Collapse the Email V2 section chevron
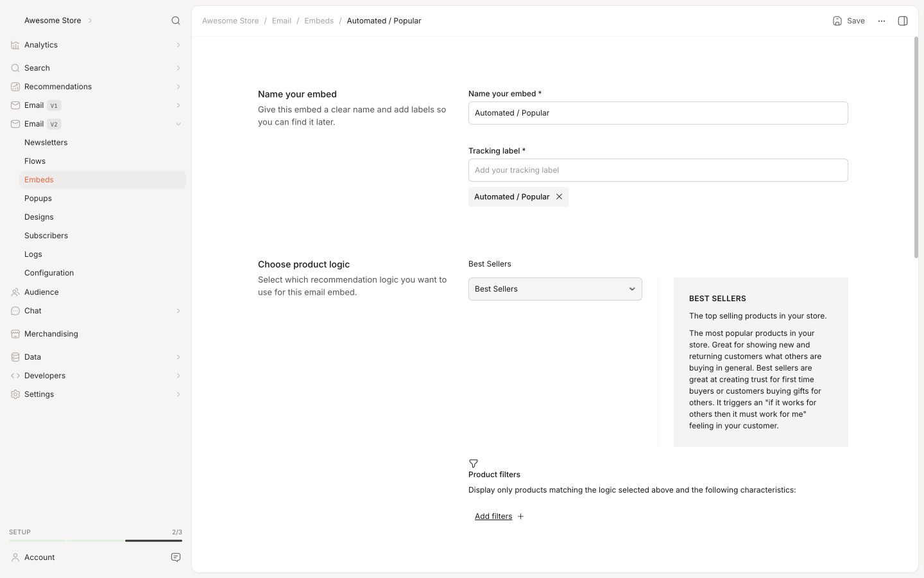Viewport: 924px width, 578px height. point(178,124)
